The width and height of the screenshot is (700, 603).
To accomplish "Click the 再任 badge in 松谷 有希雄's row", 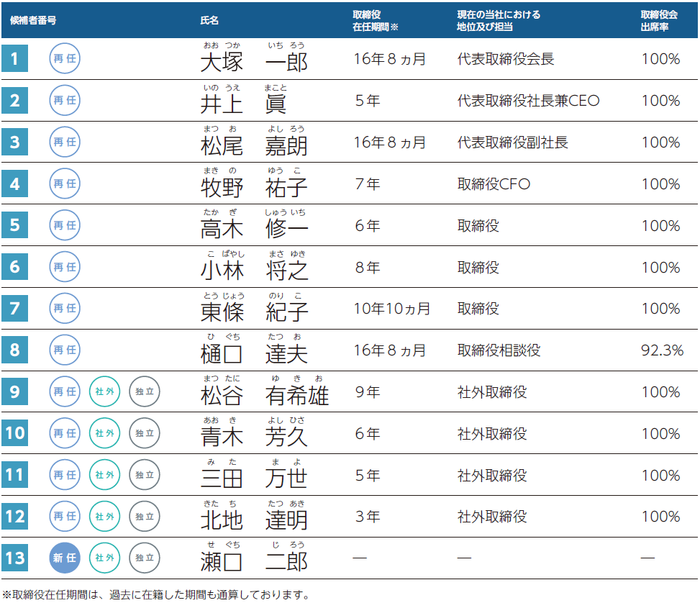I will pyautogui.click(x=65, y=391).
